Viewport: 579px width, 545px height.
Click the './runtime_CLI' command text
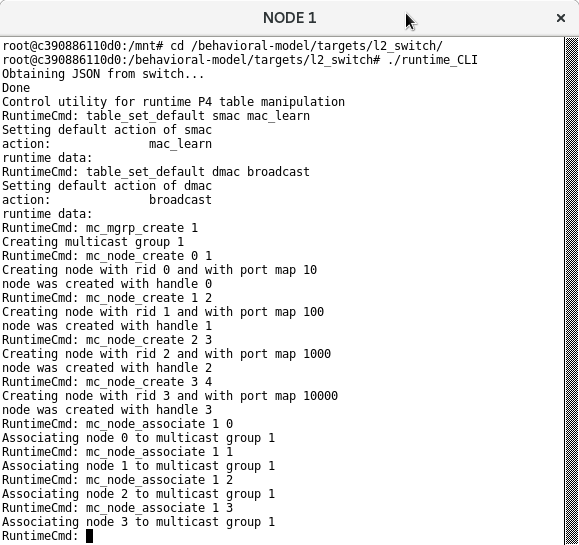432,60
